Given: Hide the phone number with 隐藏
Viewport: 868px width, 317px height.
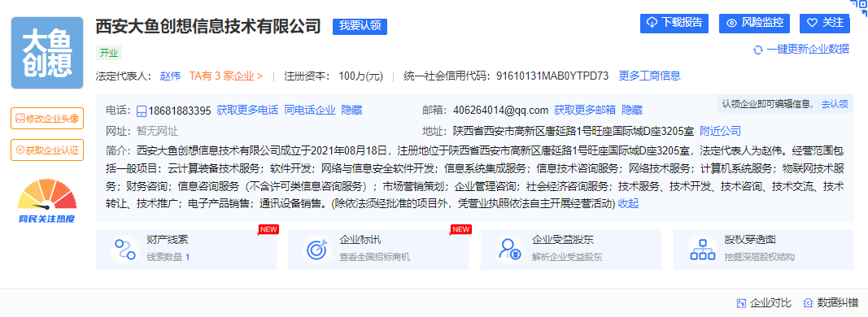Looking at the screenshot, I should [351, 110].
